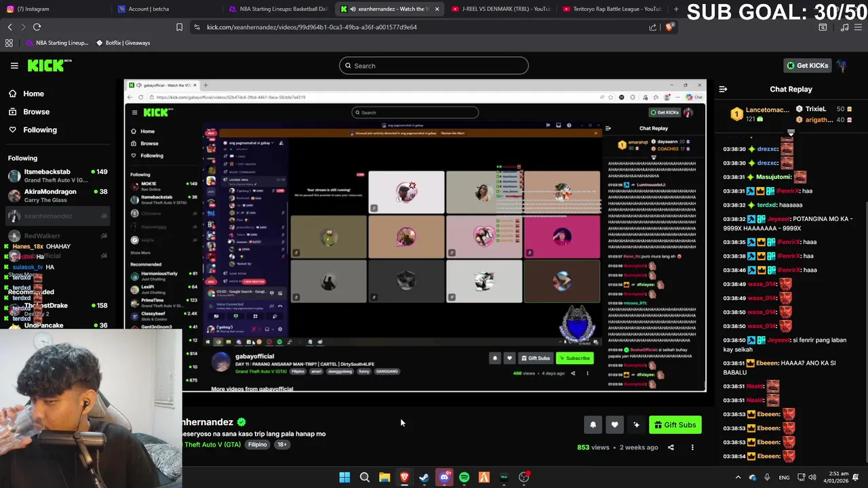The image size is (868, 488).
Task: Open Spotify from the taskbar
Action: coord(464,477)
